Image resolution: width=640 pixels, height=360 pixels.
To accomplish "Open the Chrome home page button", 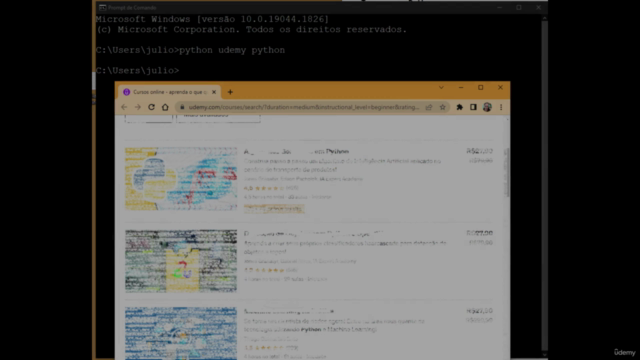I will pyautogui.click(x=165, y=107).
